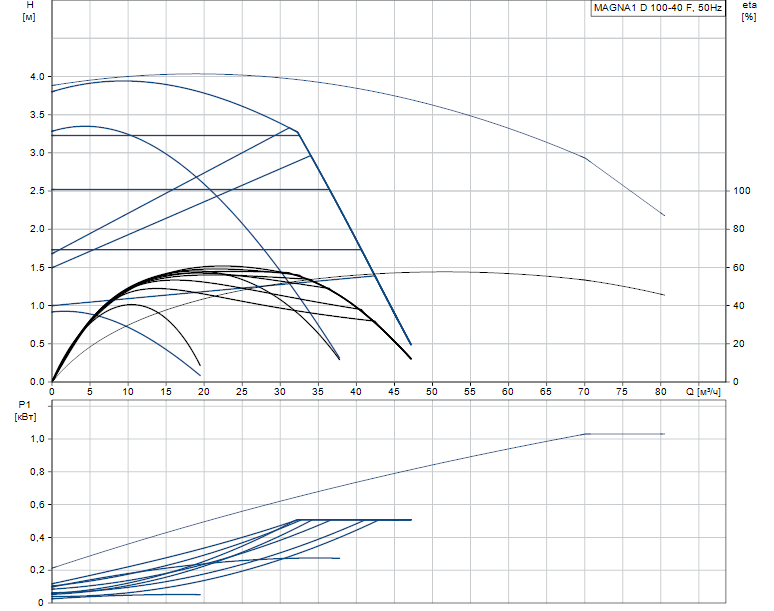
Task: Click the 3.5 value on H axis
Action: coord(37,115)
